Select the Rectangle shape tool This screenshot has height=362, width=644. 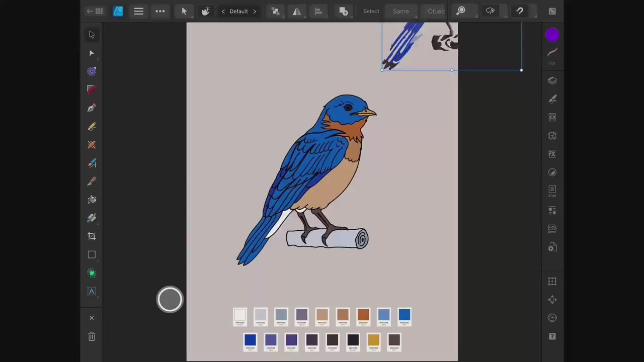92,255
